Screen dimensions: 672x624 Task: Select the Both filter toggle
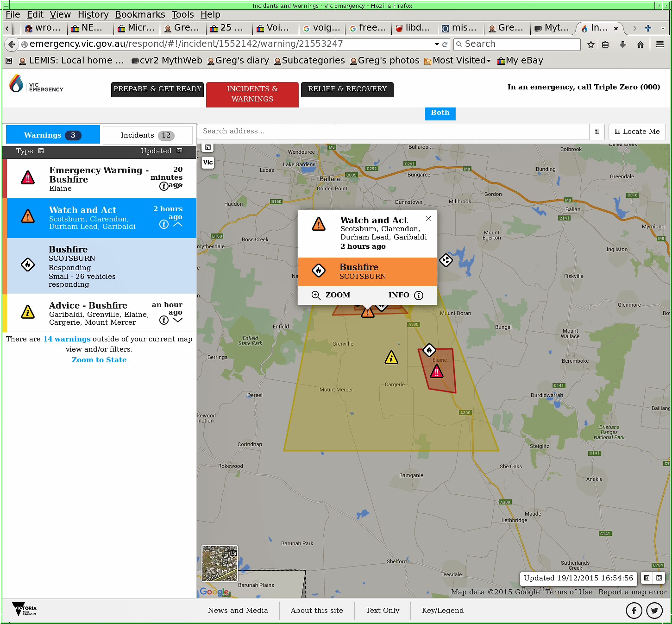(x=440, y=113)
